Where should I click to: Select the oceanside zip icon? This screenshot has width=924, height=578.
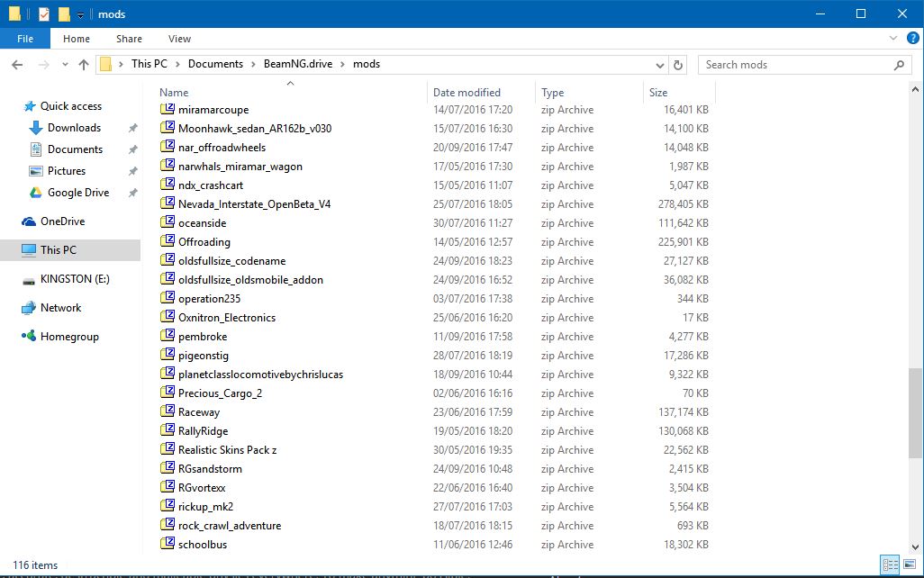click(x=168, y=221)
